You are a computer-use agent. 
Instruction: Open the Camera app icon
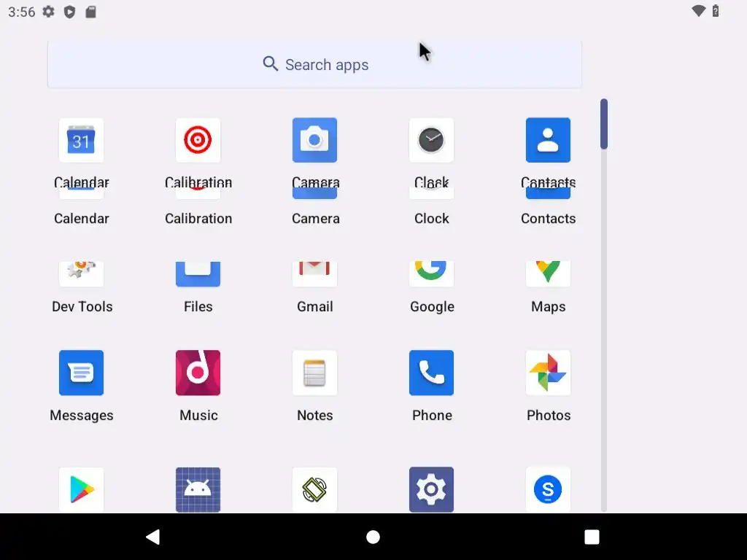click(x=314, y=140)
